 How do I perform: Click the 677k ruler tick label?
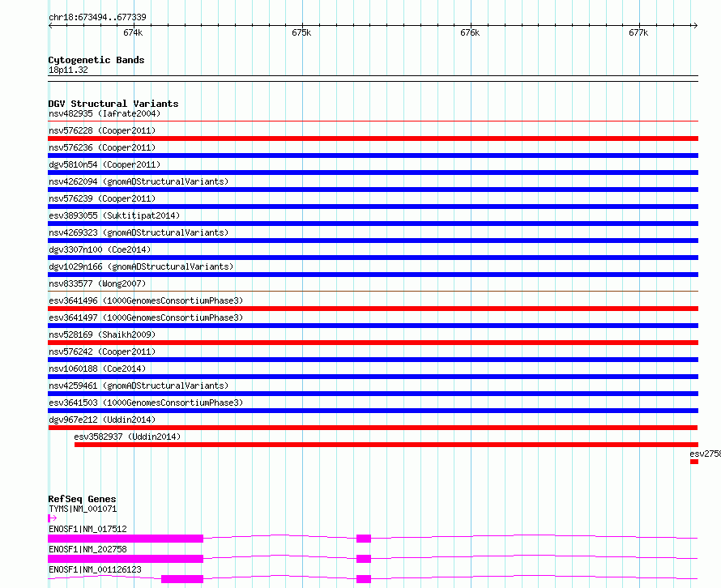(638, 32)
